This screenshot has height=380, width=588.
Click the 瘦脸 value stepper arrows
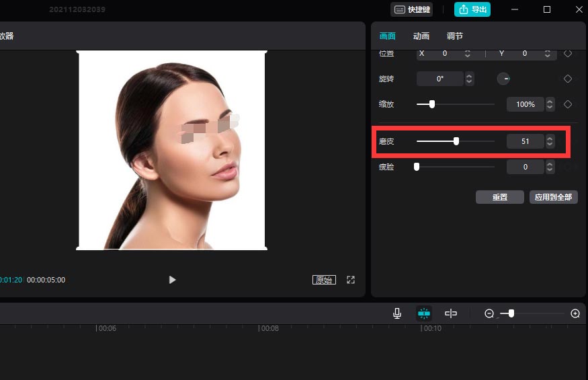point(550,167)
